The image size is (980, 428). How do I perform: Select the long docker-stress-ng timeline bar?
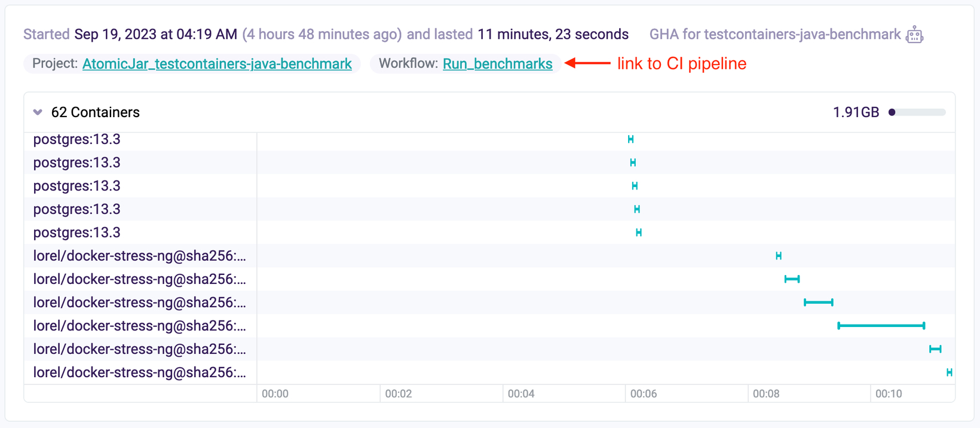(881, 326)
